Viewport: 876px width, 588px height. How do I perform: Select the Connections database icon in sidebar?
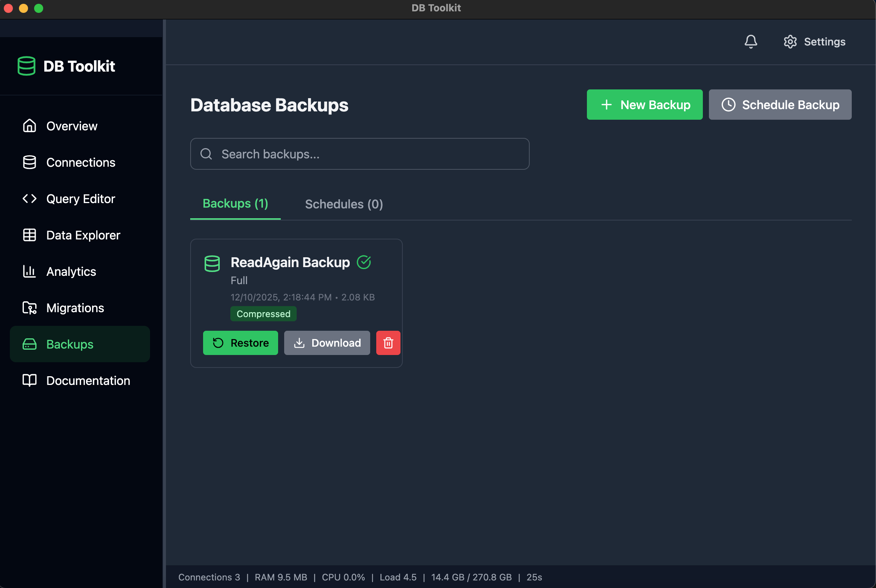(x=30, y=162)
